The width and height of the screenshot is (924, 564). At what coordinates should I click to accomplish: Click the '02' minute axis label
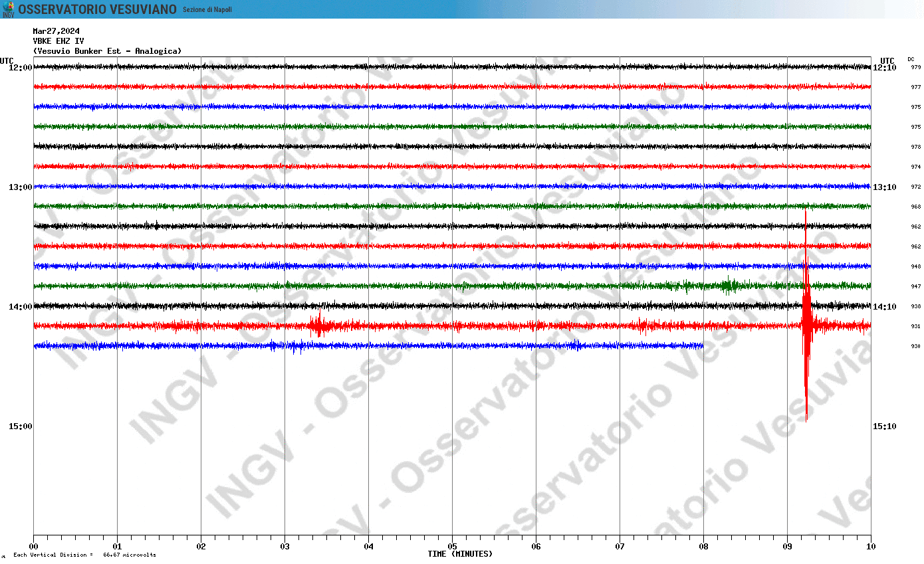click(201, 547)
